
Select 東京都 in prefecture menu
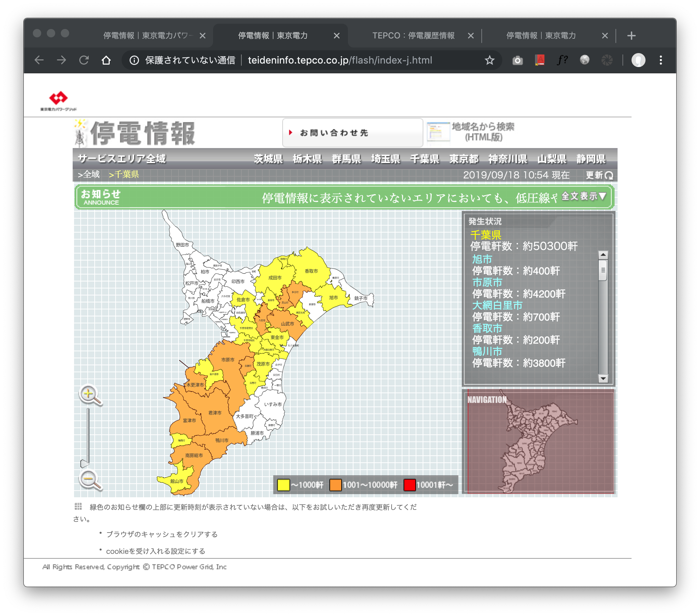[x=464, y=159]
